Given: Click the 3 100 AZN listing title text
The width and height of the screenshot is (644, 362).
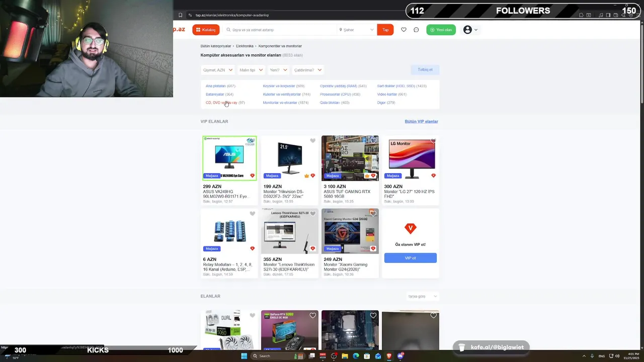Looking at the screenshot, I should click(347, 194).
